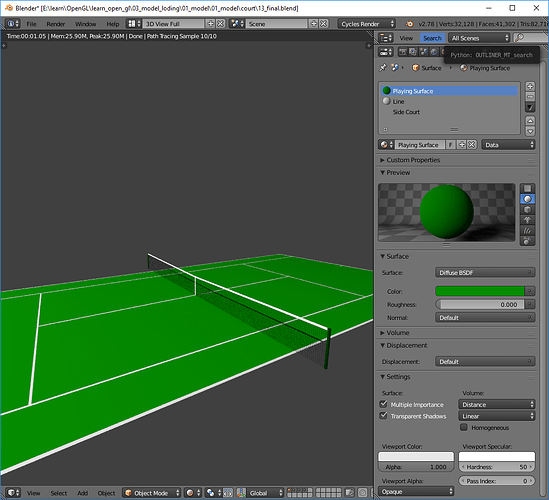The width and height of the screenshot is (549, 500).
Task: Open the screen layout browse icon
Action: (134, 24)
